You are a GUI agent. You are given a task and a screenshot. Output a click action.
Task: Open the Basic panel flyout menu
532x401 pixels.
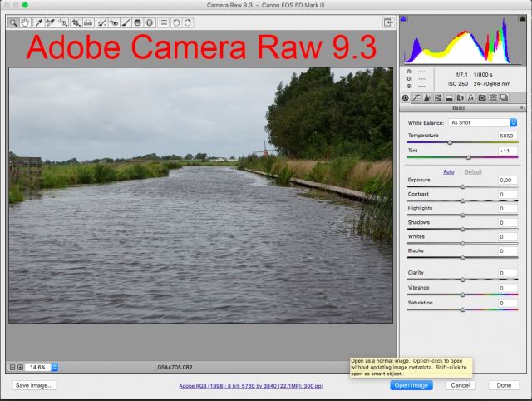pos(522,108)
